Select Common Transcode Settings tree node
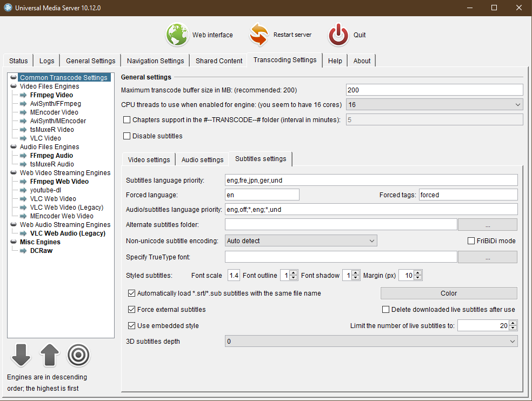The height and width of the screenshot is (401, 532). coord(63,78)
